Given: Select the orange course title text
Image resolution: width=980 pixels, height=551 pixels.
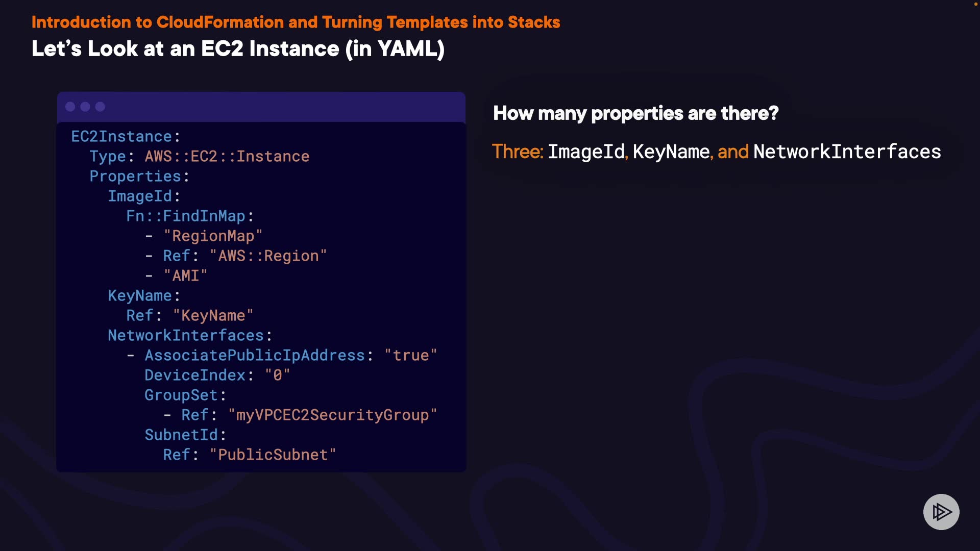Looking at the screenshot, I should coord(296,22).
